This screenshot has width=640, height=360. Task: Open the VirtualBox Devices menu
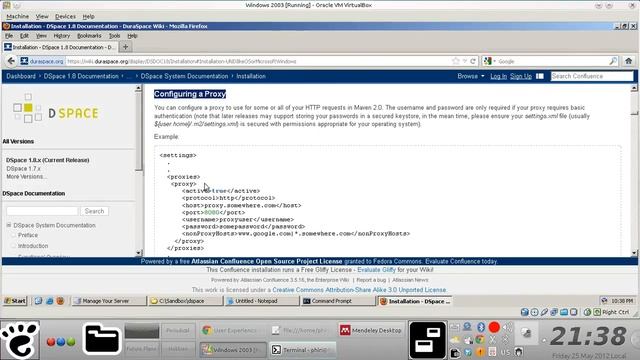[65, 16]
